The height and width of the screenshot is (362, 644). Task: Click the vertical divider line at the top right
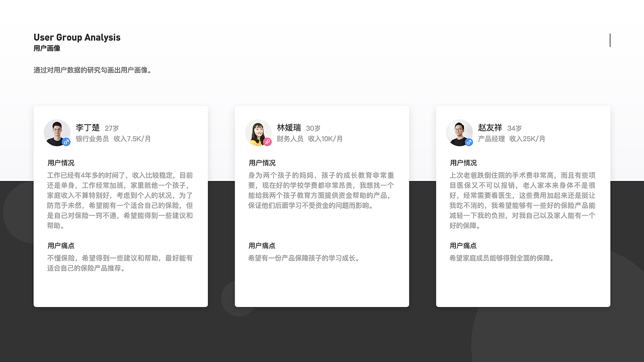610,40
